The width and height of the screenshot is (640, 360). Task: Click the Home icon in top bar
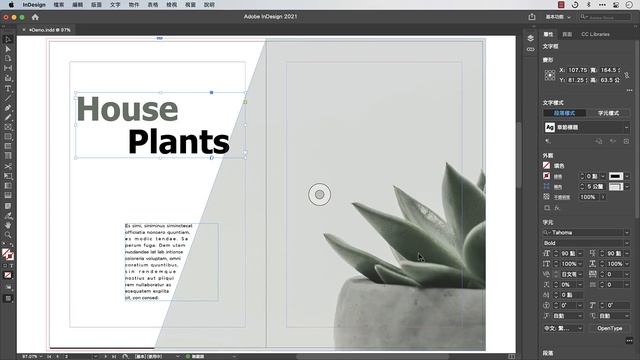(35, 17)
